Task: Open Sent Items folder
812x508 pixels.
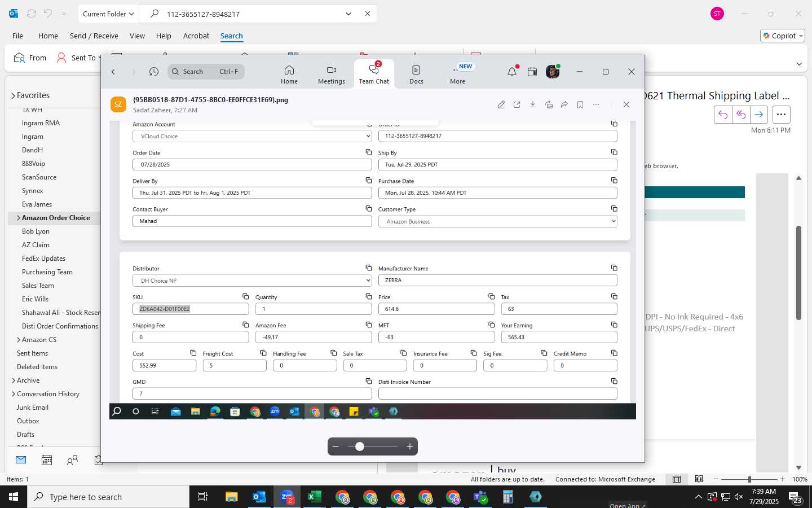Action: click(x=32, y=353)
